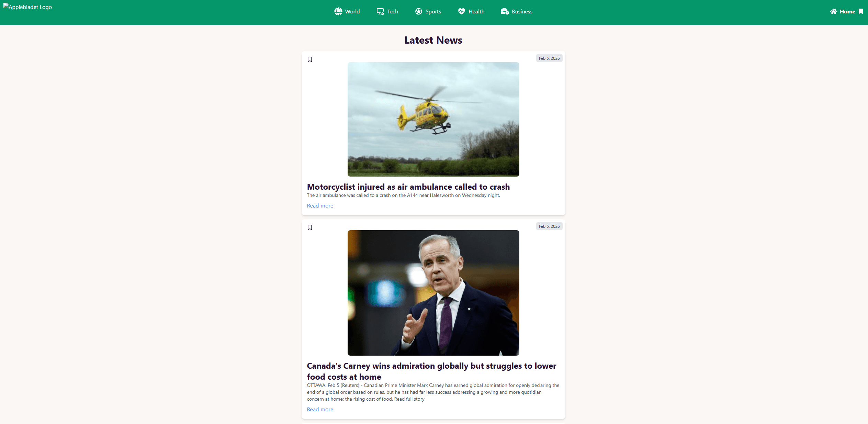Open saved articles via navbar bookmark icon
The width and height of the screenshot is (868, 424).
click(x=860, y=11)
